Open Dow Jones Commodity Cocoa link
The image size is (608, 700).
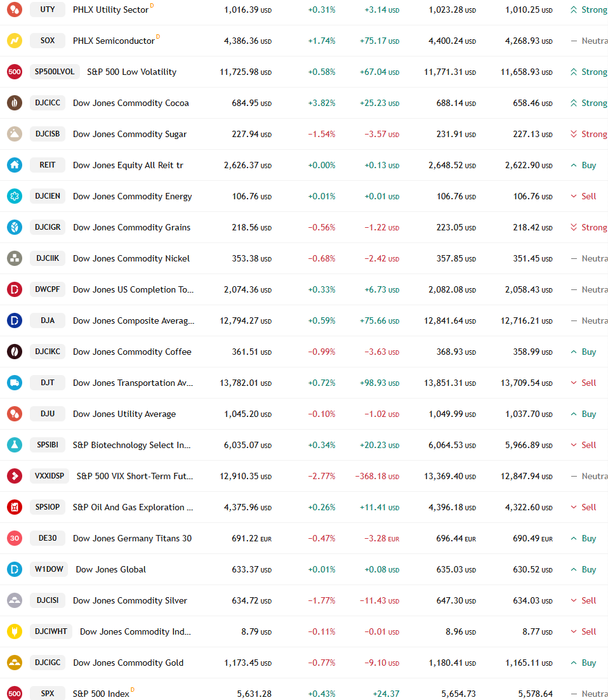coord(131,103)
